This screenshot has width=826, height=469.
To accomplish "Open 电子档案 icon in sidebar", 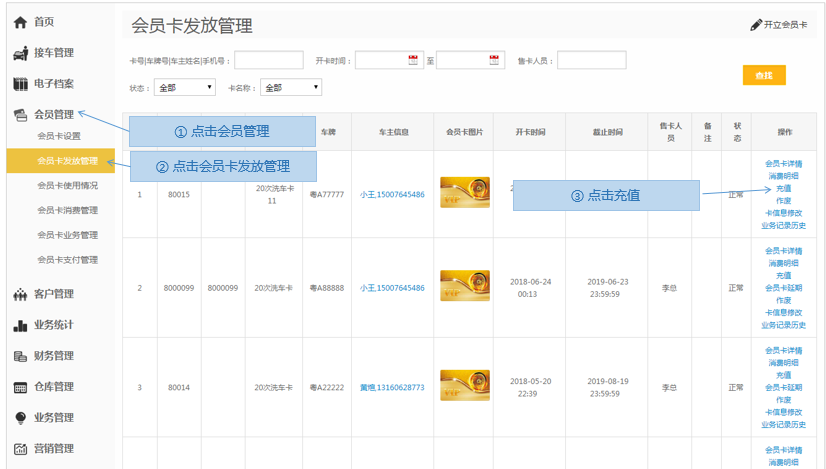I will tap(20, 84).
